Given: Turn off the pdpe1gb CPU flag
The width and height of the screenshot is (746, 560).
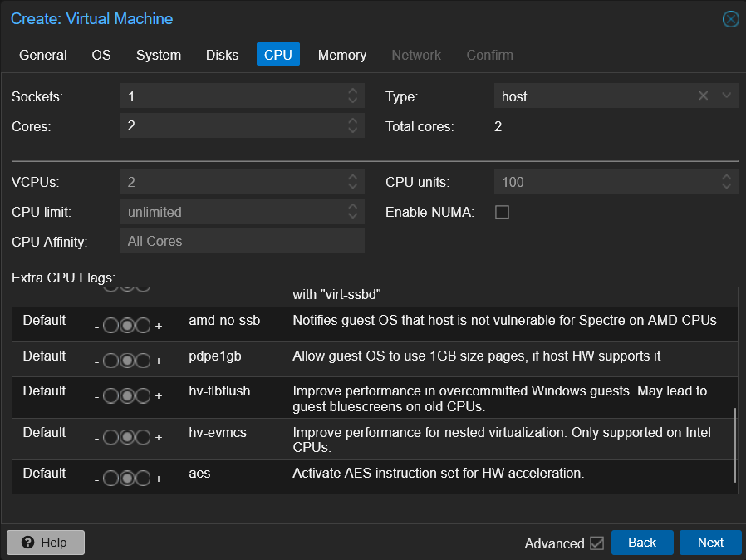Looking at the screenshot, I should pos(111,361).
